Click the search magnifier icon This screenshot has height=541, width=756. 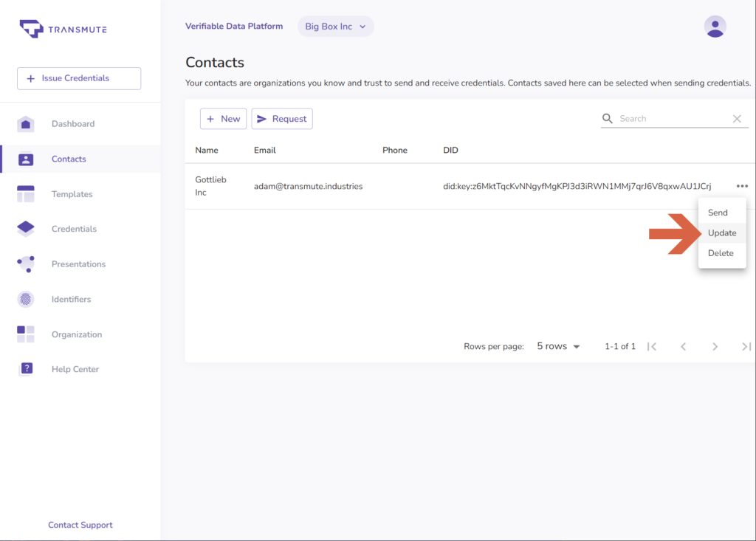click(x=607, y=119)
